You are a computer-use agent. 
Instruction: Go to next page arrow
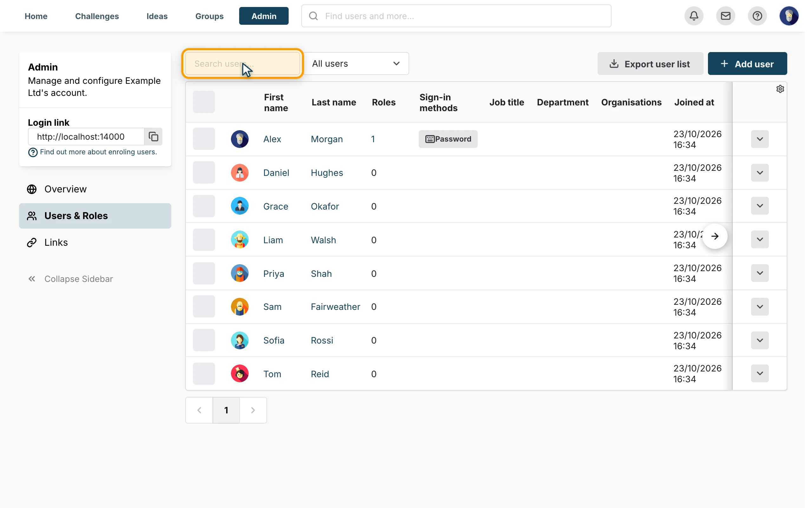click(x=253, y=410)
